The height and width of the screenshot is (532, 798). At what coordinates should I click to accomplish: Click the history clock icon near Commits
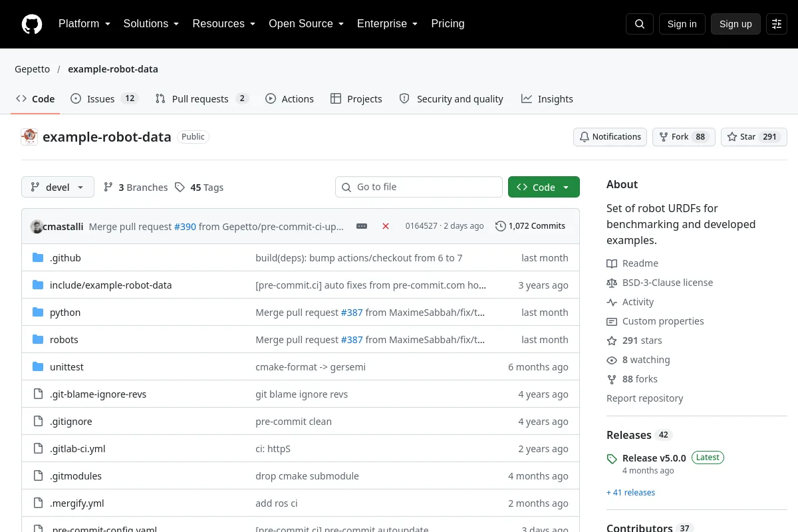[501, 226]
